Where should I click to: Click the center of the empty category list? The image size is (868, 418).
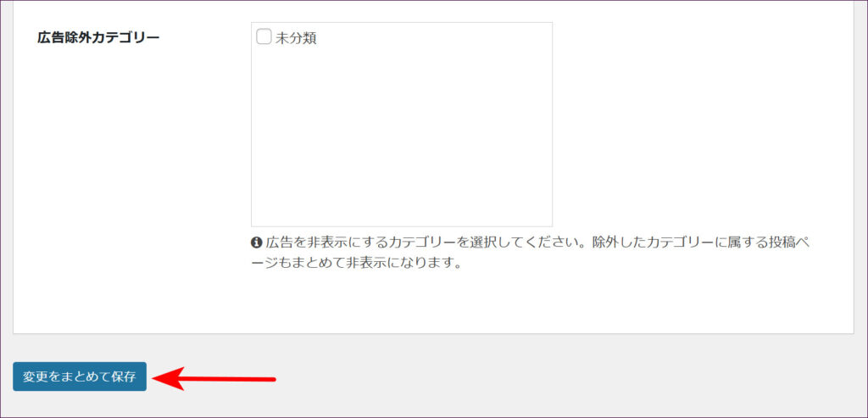pyautogui.click(x=401, y=124)
